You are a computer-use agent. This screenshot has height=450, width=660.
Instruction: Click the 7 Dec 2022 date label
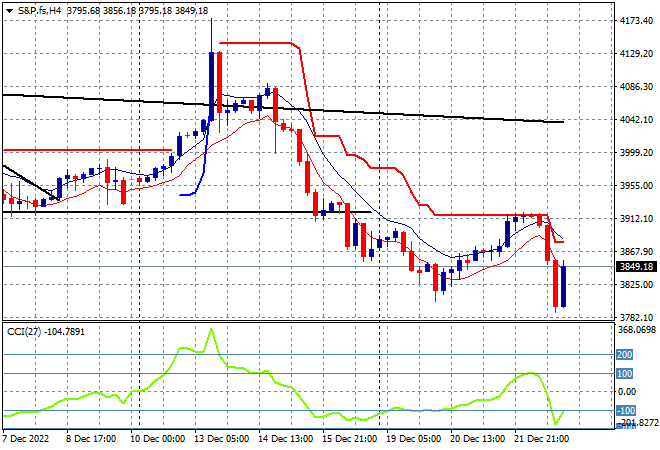[x=26, y=439]
